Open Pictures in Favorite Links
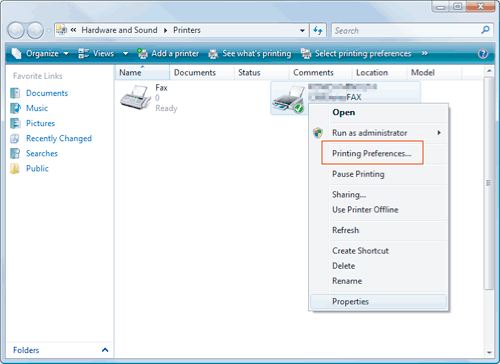Image resolution: width=500 pixels, height=364 pixels. point(40,123)
